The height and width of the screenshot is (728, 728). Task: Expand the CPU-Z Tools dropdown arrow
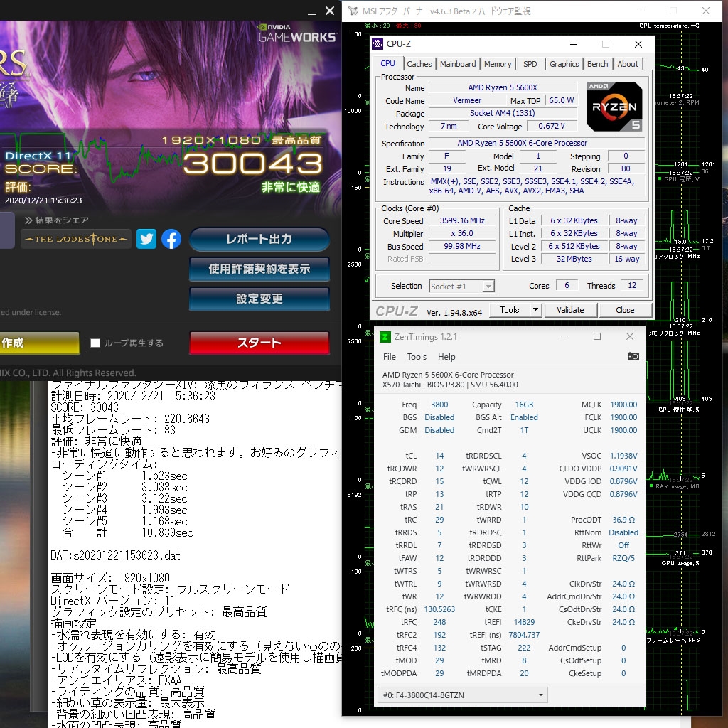coord(535,310)
